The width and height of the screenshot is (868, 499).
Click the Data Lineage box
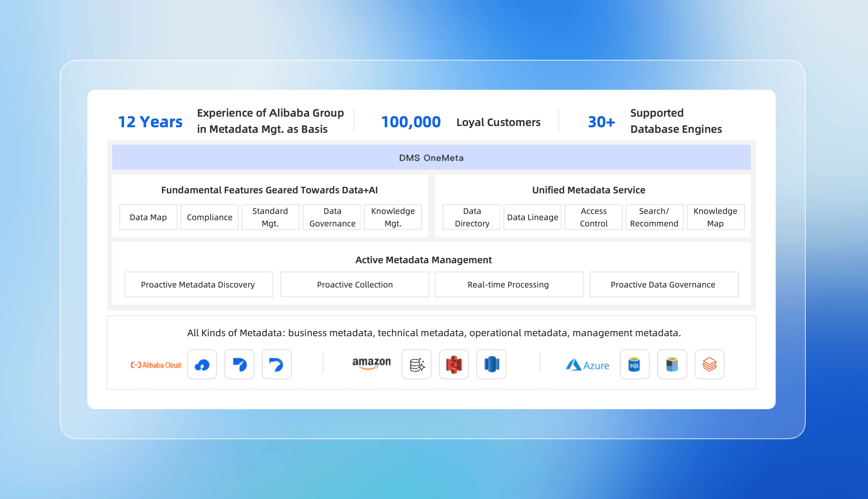click(532, 217)
